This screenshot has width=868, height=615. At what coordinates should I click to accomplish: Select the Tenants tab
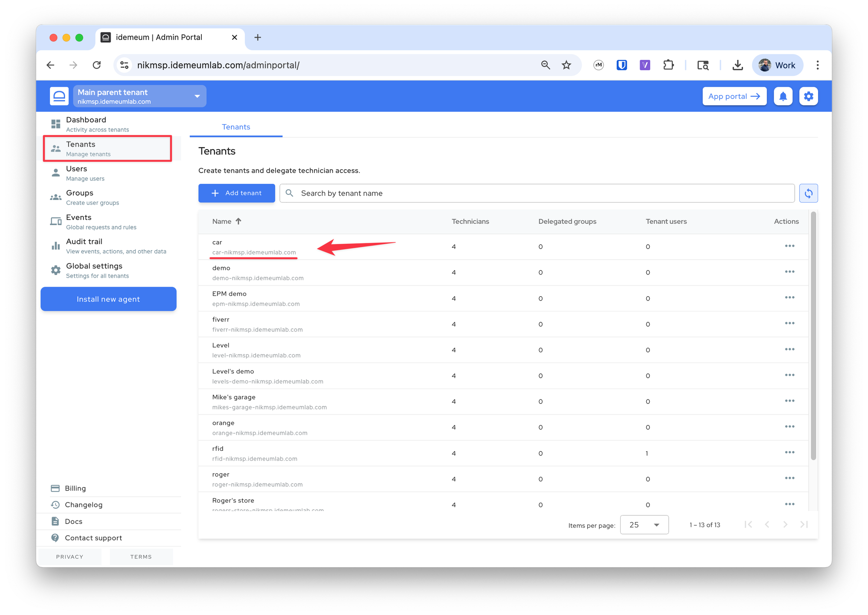(236, 127)
